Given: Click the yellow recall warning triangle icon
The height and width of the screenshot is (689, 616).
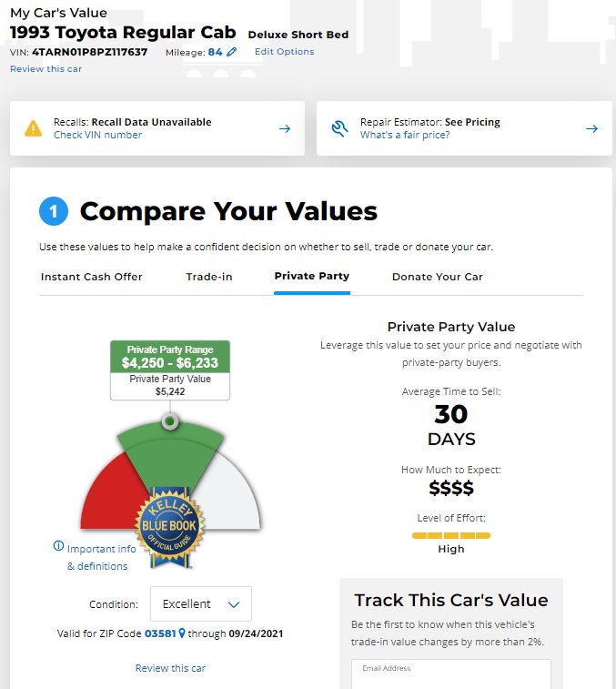Looking at the screenshot, I should tap(34, 128).
